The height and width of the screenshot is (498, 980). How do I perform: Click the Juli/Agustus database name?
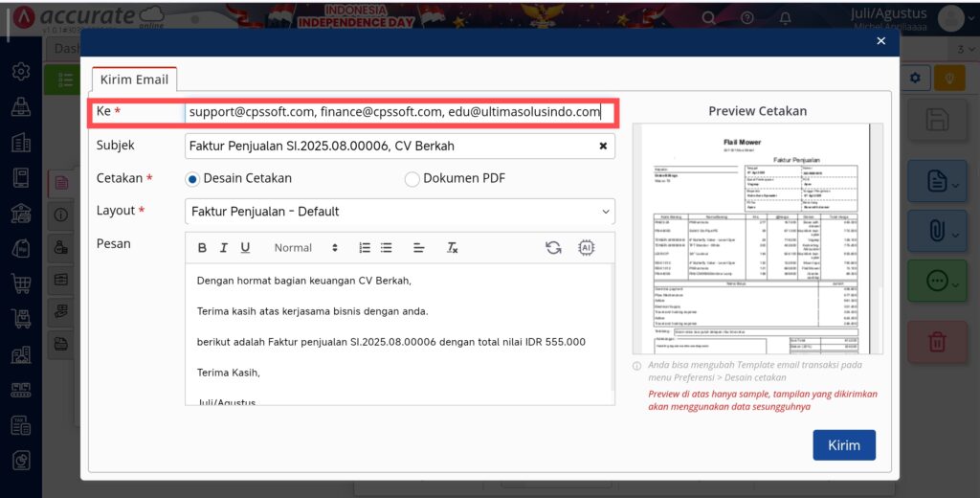tap(889, 13)
